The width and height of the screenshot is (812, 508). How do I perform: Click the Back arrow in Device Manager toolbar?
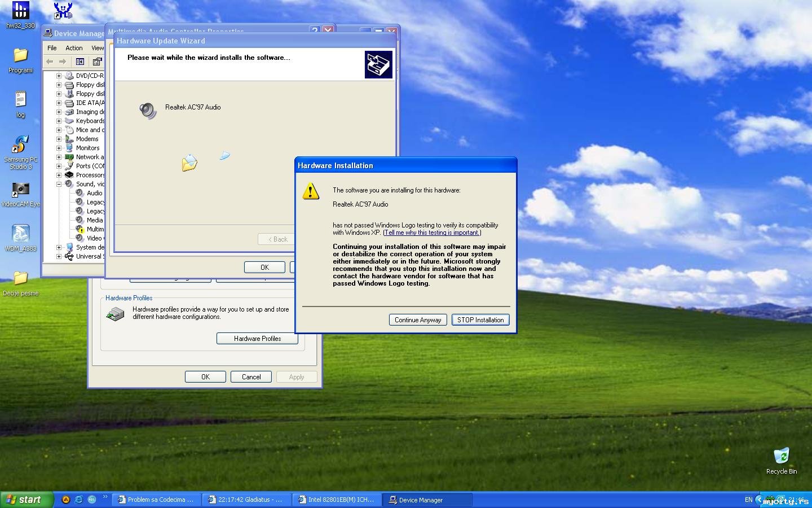click(x=50, y=62)
